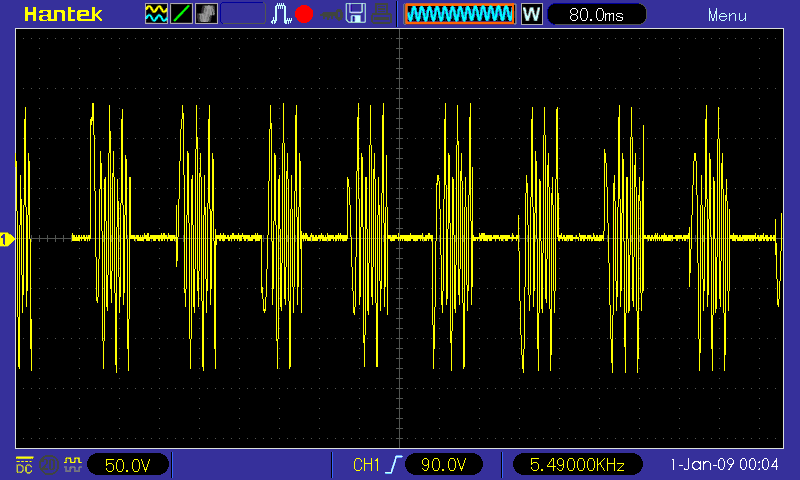The height and width of the screenshot is (480, 800).
Task: Open the Menu button
Action: point(727,16)
